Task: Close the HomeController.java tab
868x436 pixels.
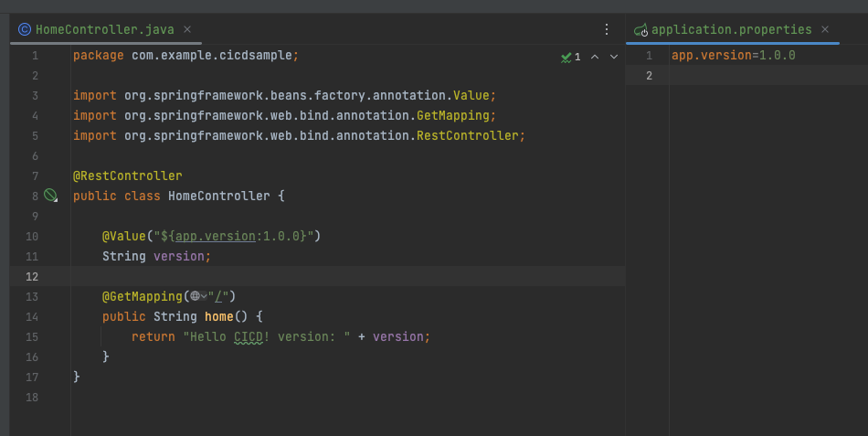Action: coord(187,29)
